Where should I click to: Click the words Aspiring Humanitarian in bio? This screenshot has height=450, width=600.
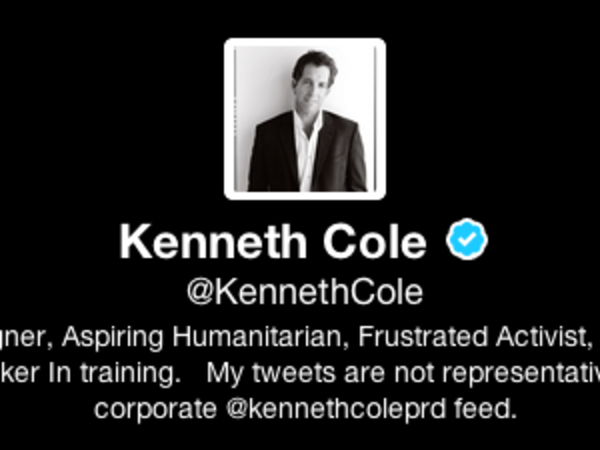pos(205,337)
